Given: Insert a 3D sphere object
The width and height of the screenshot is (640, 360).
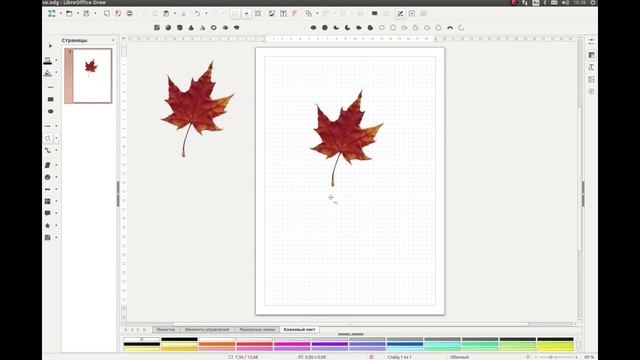Looking at the screenshot, I should point(168,27).
